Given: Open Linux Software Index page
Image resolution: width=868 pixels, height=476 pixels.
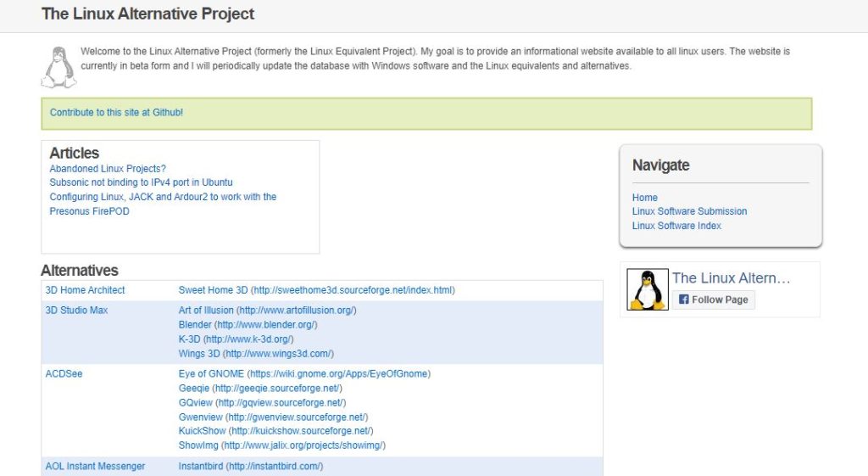Looking at the screenshot, I should [x=676, y=226].
